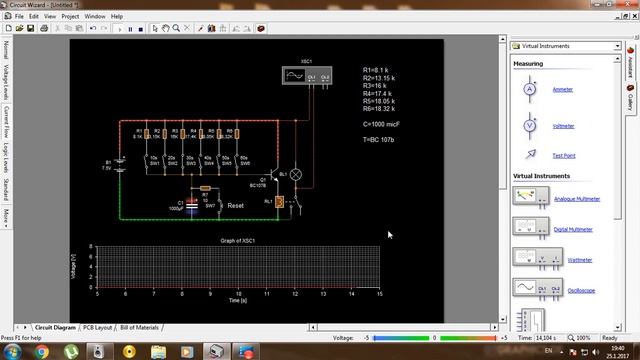
Task: Click the Voltmeter symbol in Measuring
Action: coord(530,125)
